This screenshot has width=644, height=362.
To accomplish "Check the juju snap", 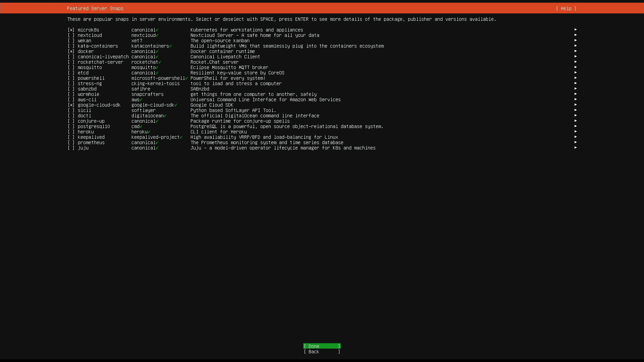I will (71, 148).
